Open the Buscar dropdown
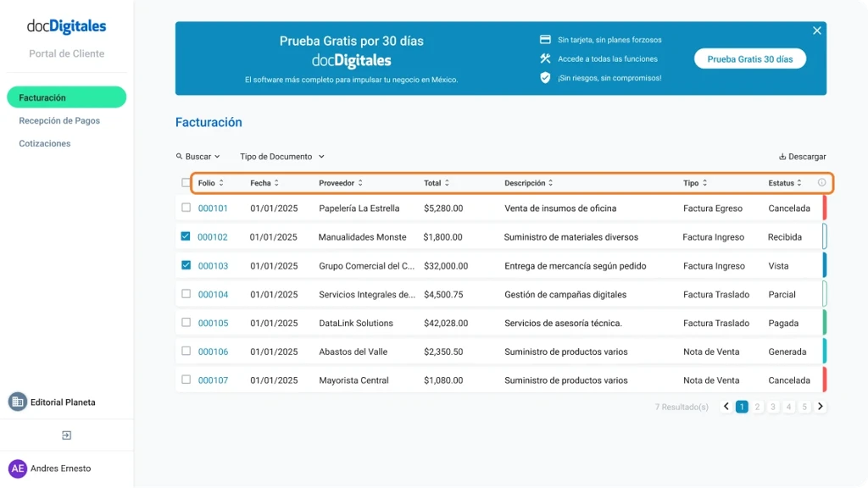 pyautogui.click(x=197, y=156)
